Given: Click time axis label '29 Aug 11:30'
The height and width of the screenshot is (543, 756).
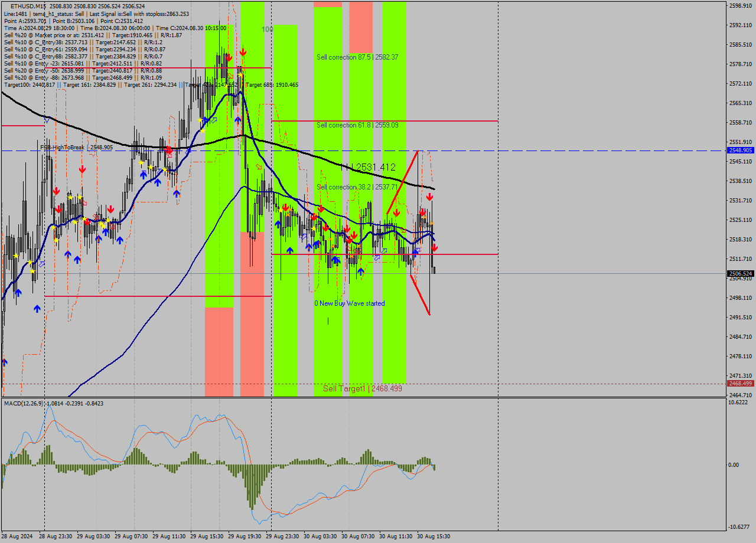Looking at the screenshot, I should (169, 537).
